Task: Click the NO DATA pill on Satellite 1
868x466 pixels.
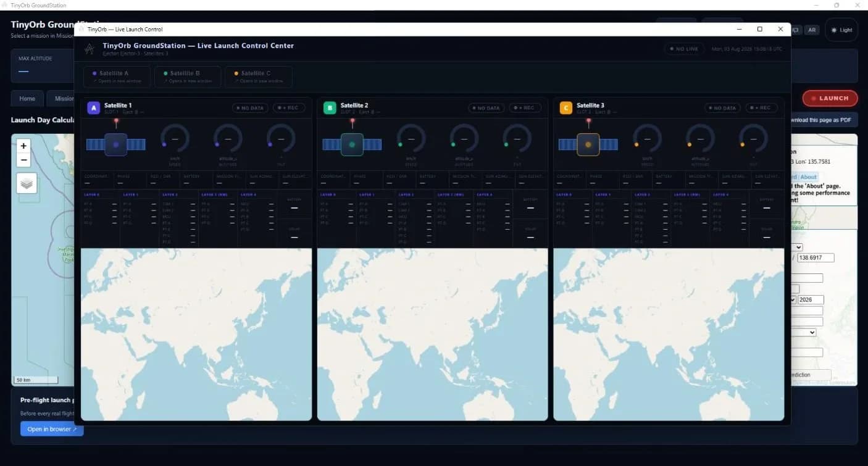Action: [x=249, y=108]
